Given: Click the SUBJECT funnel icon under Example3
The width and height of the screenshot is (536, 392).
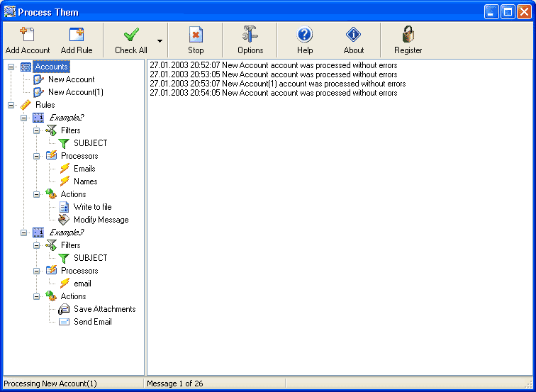Looking at the screenshot, I should click(x=64, y=258).
